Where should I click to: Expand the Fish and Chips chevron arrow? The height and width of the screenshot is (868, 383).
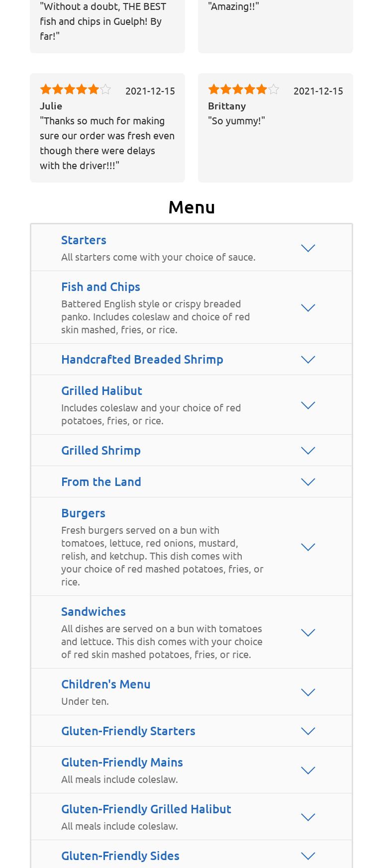[x=308, y=307]
